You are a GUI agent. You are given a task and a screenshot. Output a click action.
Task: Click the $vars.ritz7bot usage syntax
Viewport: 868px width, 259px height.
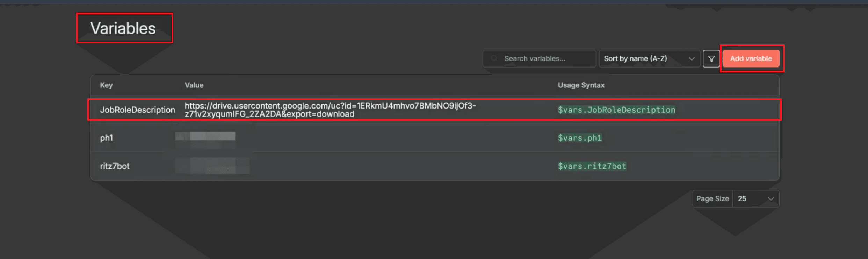pyautogui.click(x=592, y=166)
